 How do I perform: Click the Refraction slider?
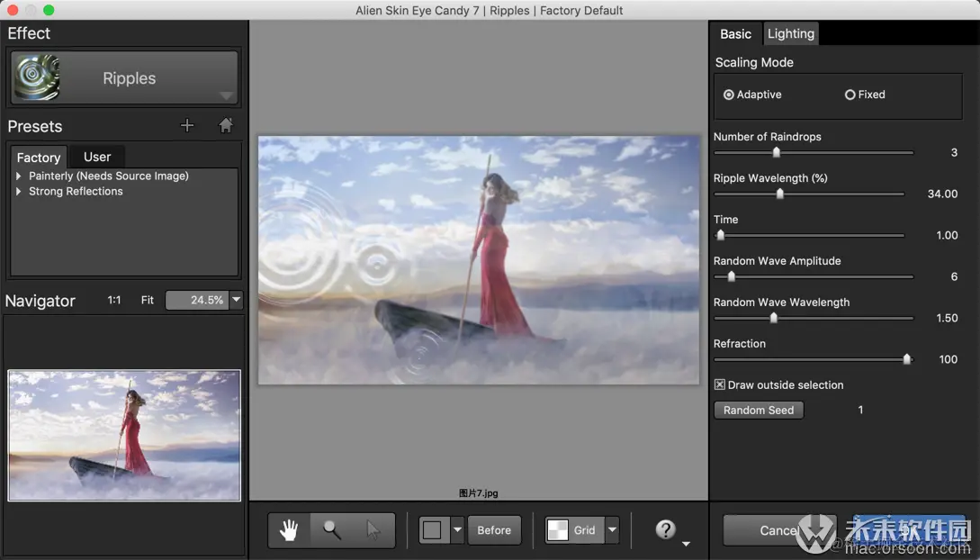click(814, 358)
